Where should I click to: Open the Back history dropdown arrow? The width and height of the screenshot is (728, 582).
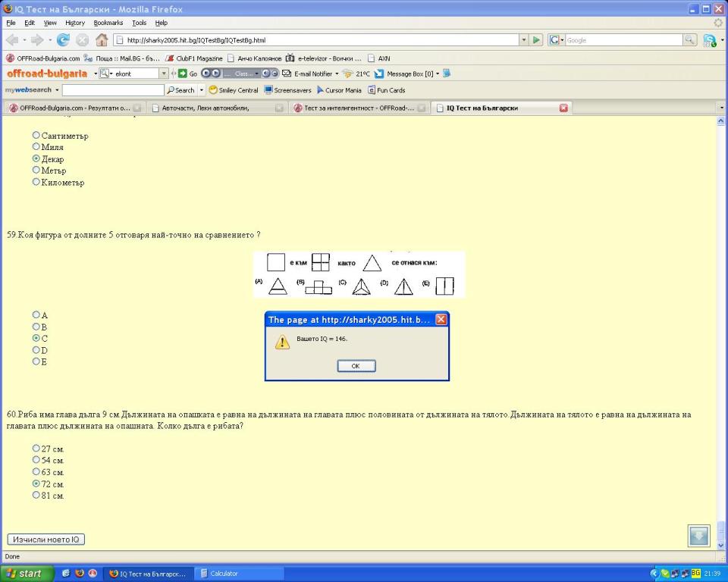coord(24,40)
